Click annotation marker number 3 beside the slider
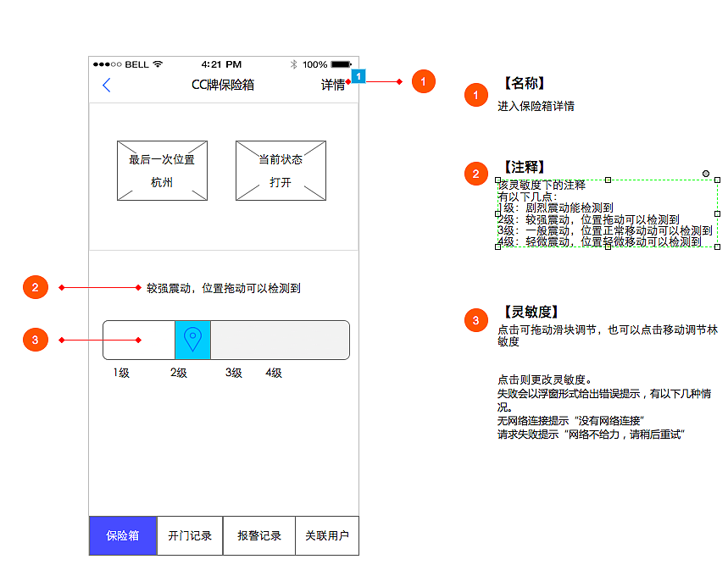The width and height of the screenshot is (728, 587). tap(35, 339)
